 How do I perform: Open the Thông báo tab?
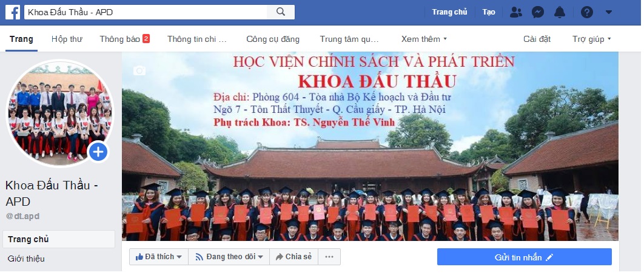(124, 39)
